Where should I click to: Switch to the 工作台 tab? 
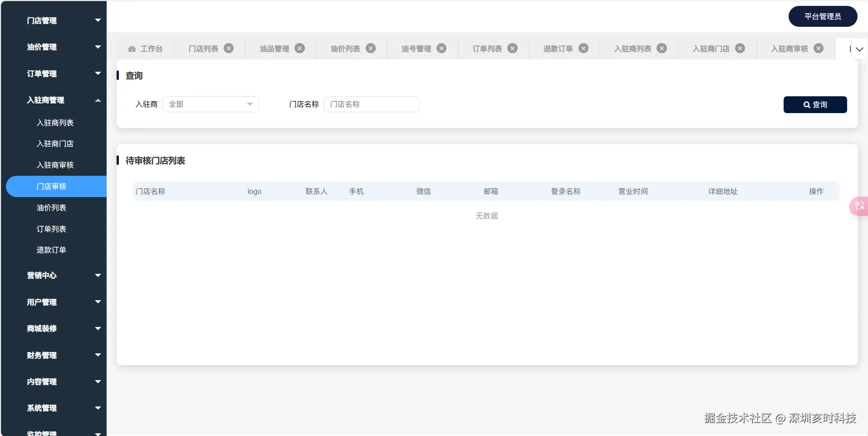click(145, 49)
